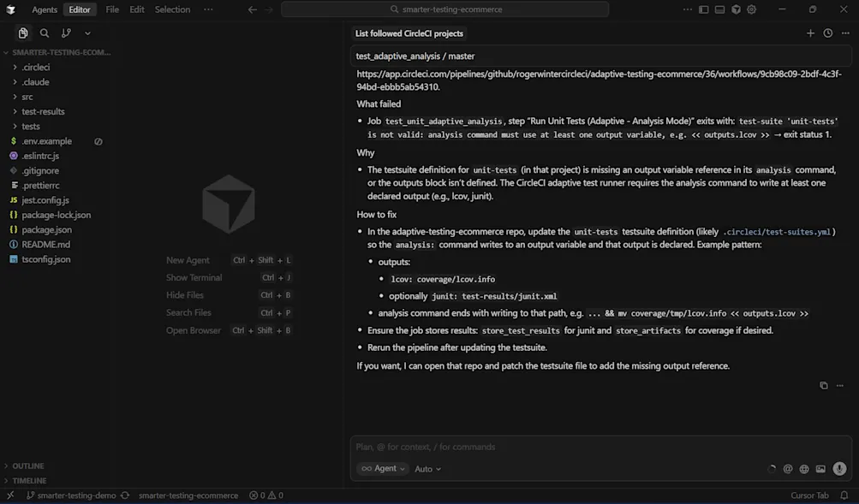Click the Show Terminal shortcut
This screenshot has width=859, height=504.
(229, 278)
